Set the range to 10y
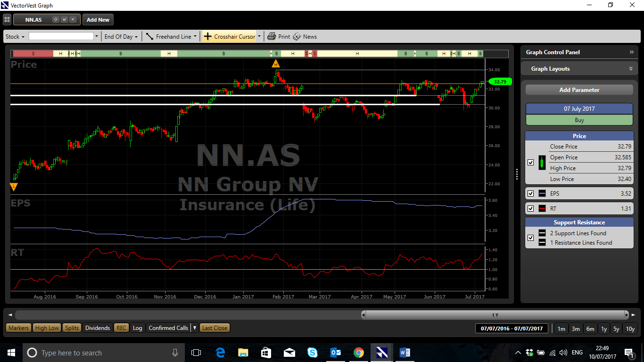The image size is (644, 362). [x=630, y=329]
